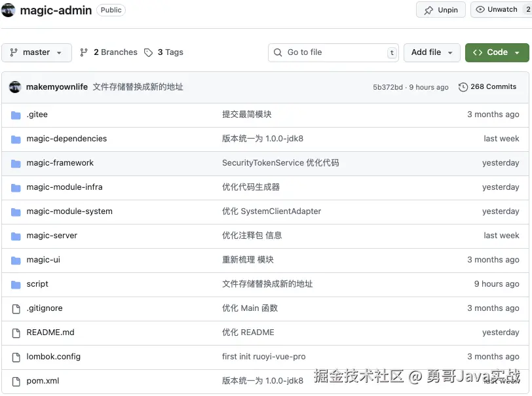The height and width of the screenshot is (396, 532).
Task: Click makemyownlife's avatar in the commit row
Action: [x=15, y=87]
